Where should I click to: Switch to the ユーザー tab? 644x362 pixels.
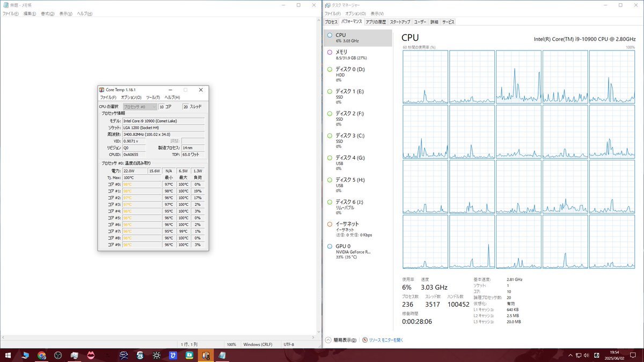[420, 22]
